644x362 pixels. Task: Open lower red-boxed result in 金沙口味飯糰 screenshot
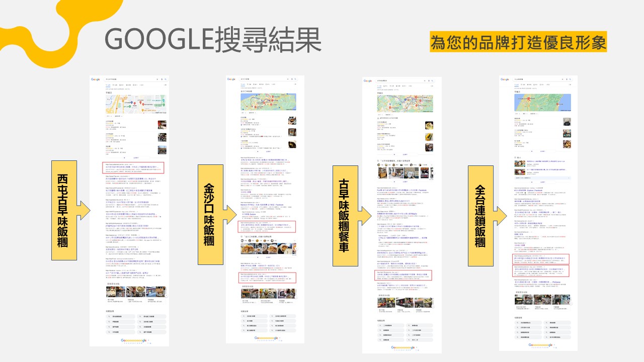[268, 277]
